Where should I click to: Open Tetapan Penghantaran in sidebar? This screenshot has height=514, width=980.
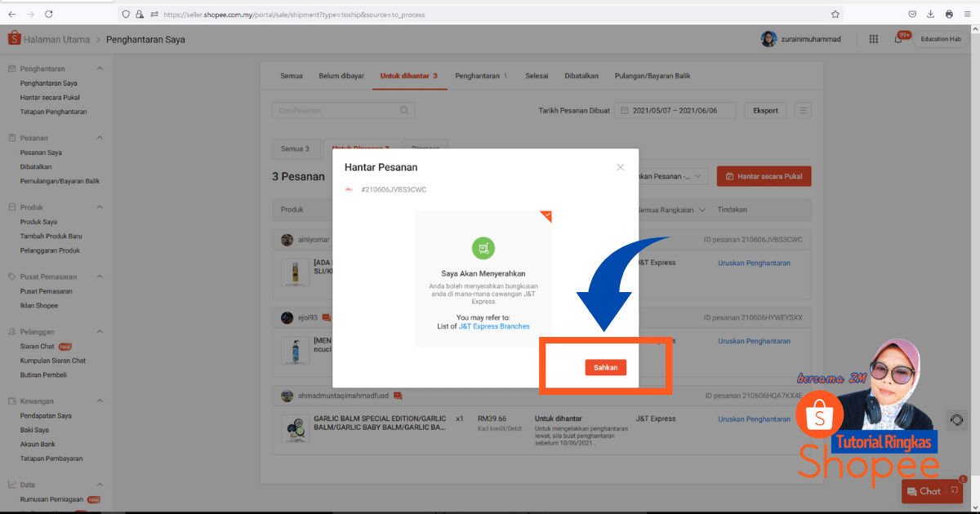pyautogui.click(x=53, y=111)
